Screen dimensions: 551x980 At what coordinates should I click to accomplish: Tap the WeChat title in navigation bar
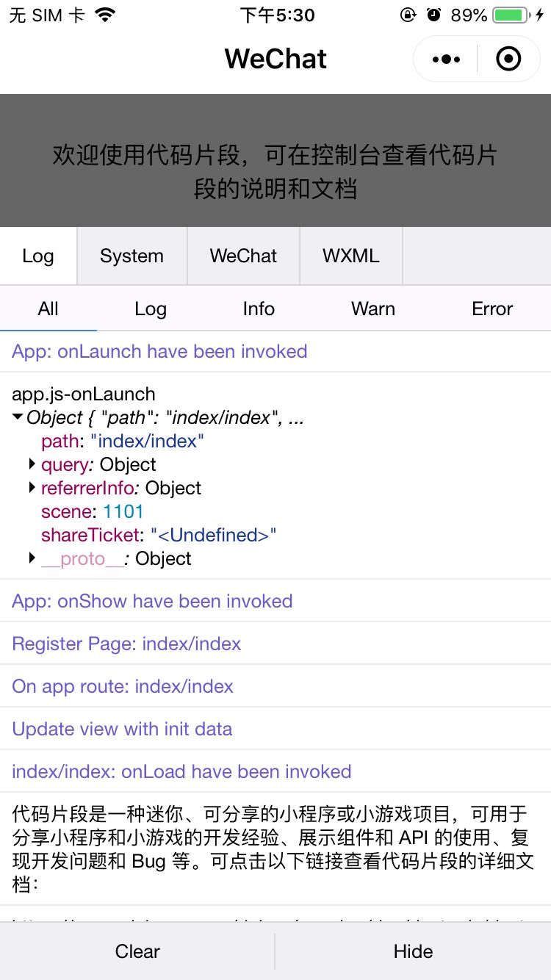pyautogui.click(x=275, y=59)
